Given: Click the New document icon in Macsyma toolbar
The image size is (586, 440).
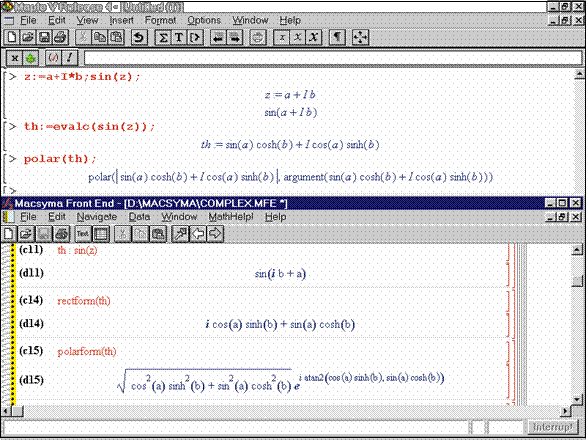Looking at the screenshot, I should (9, 234).
